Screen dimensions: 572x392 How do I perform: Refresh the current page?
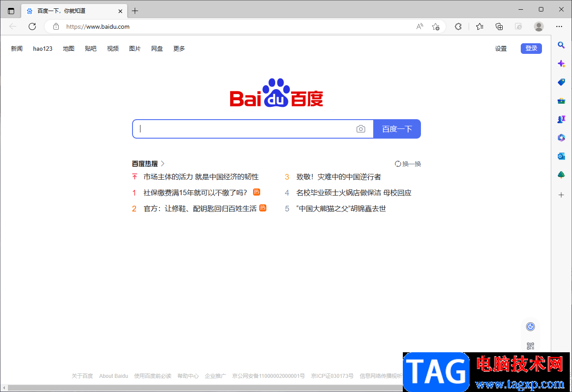coord(32,26)
